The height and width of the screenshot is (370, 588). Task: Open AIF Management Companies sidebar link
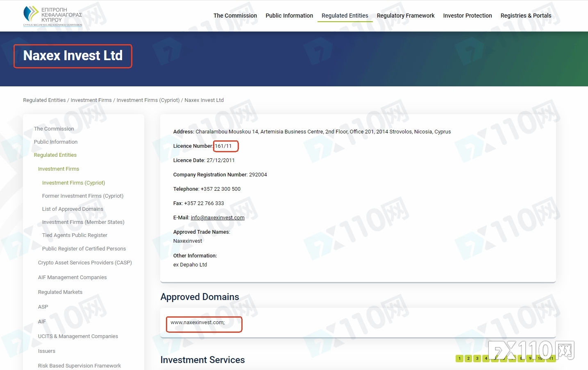(72, 277)
